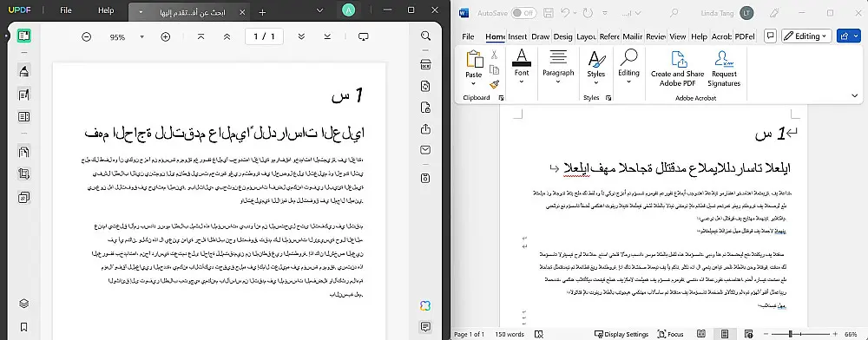
Task: Click Display Settings in Word status bar
Action: point(621,334)
